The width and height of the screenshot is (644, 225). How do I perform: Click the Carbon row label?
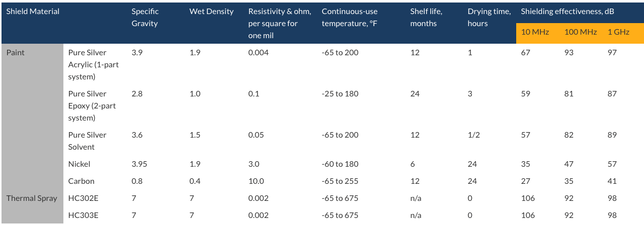82,181
